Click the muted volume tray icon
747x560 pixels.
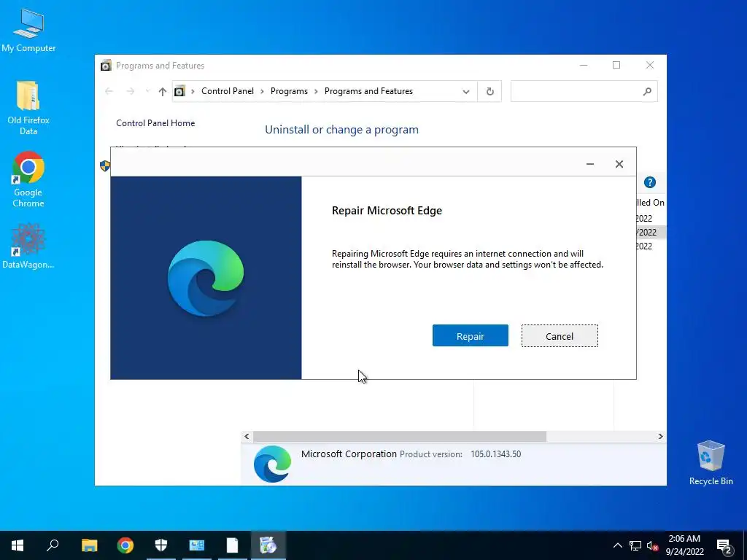tap(652, 545)
